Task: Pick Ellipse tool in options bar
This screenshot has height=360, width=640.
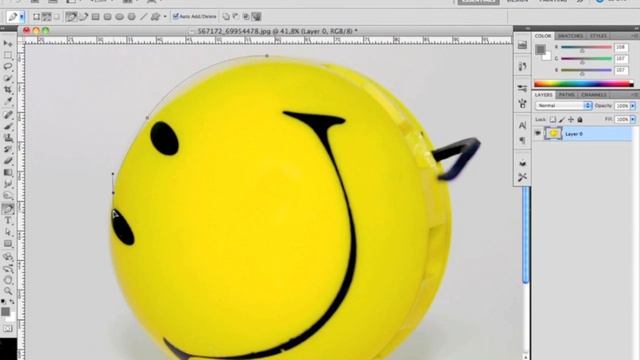Action: point(120,17)
